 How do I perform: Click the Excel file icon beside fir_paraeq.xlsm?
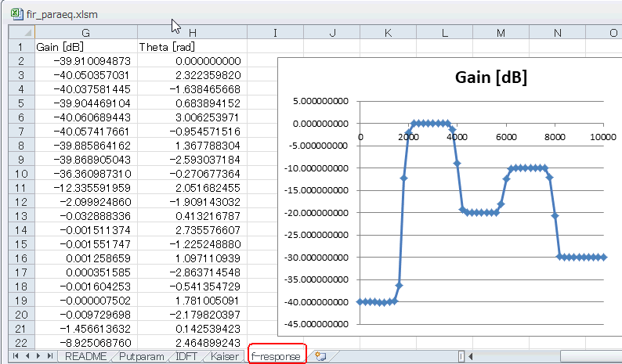[x=17, y=14]
